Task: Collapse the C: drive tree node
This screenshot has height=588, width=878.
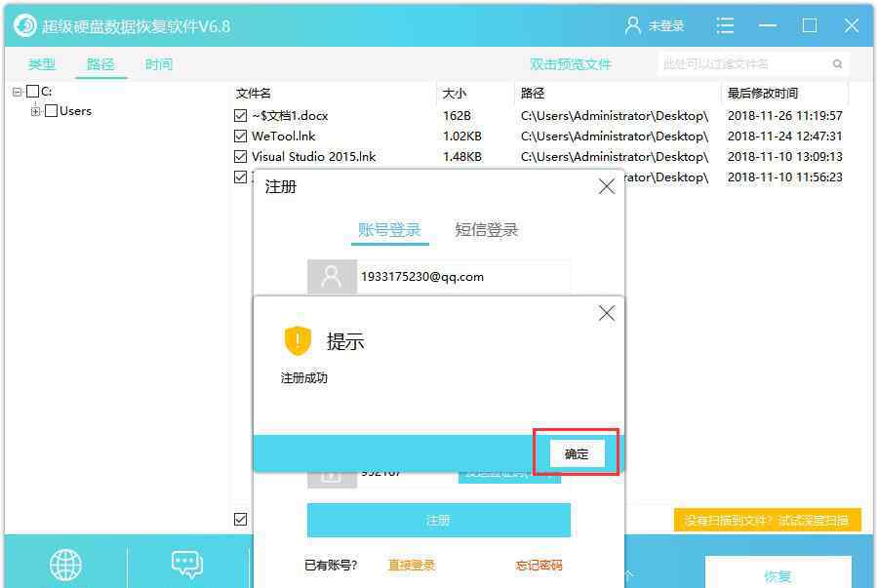Action: [18, 92]
